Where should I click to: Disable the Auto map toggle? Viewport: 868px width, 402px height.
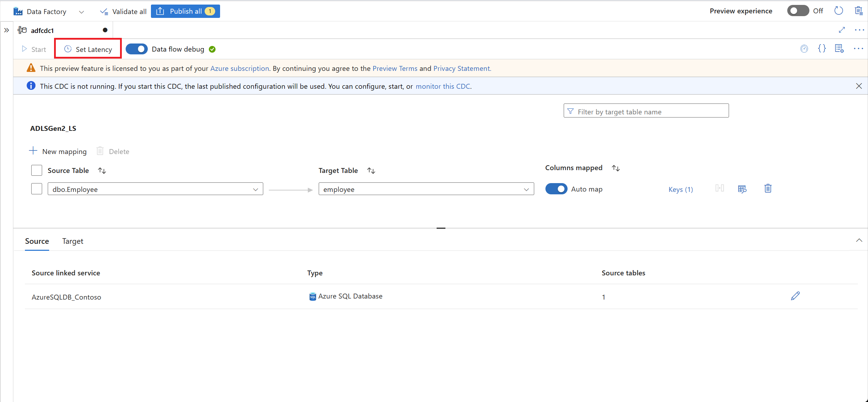point(556,189)
